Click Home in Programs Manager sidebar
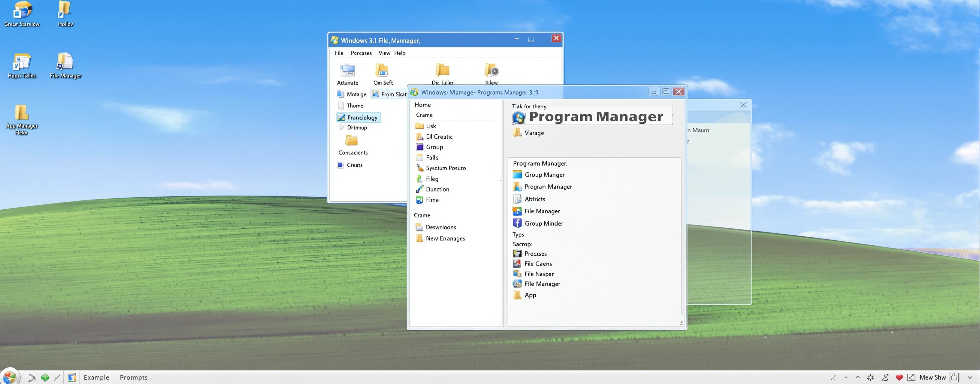The height and width of the screenshot is (384, 980). point(422,105)
